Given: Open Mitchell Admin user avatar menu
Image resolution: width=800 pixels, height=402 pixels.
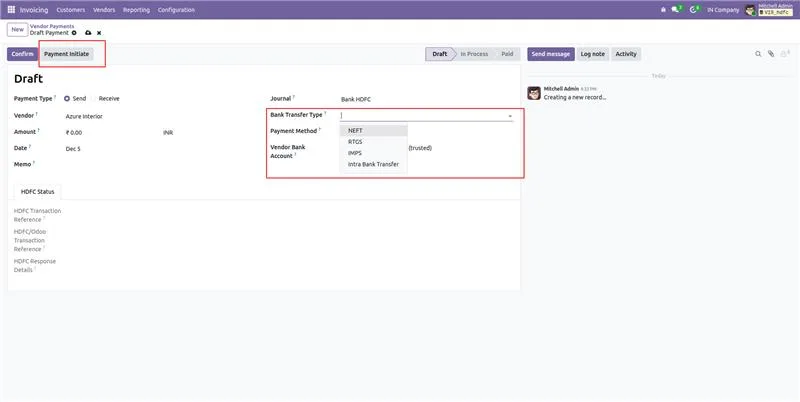Looking at the screenshot, I should point(750,10).
